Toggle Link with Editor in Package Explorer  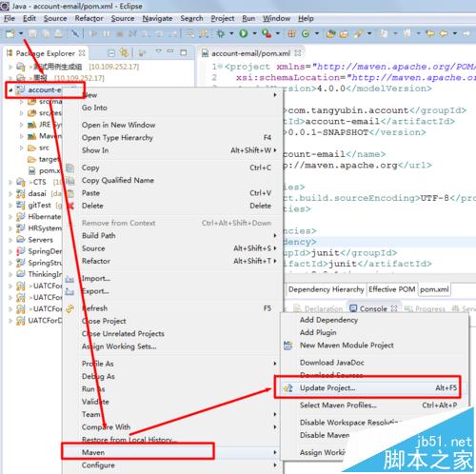(x=124, y=52)
